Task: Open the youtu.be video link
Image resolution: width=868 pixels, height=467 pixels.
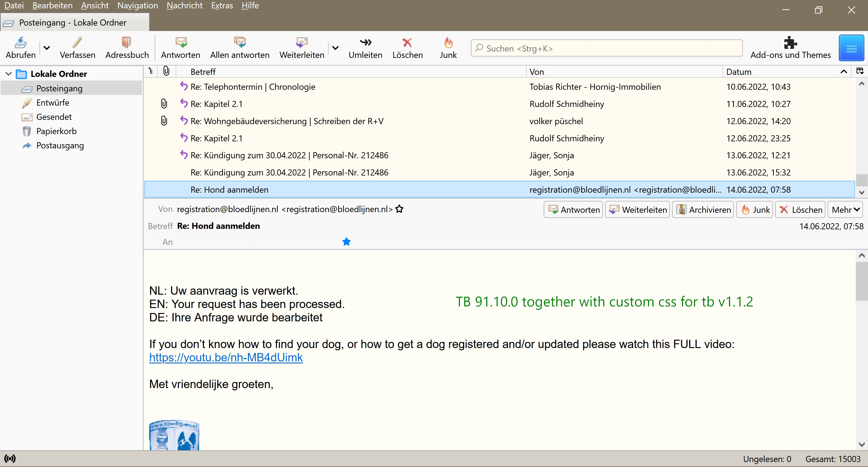Action: click(226, 357)
